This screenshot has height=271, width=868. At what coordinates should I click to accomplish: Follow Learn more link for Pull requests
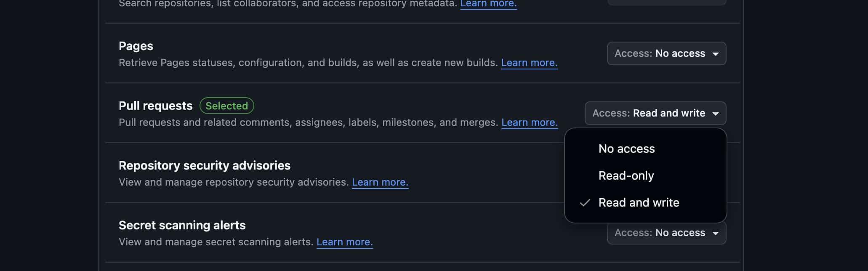(x=530, y=122)
